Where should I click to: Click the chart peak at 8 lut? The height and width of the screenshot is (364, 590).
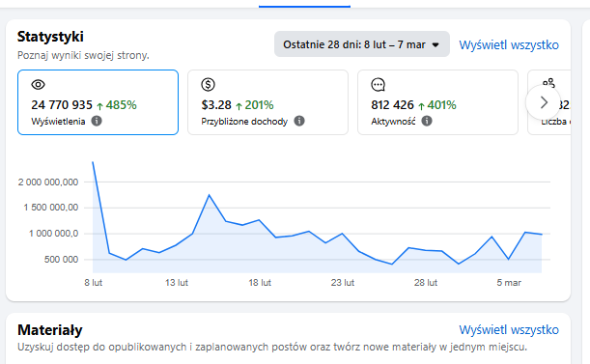(93, 162)
